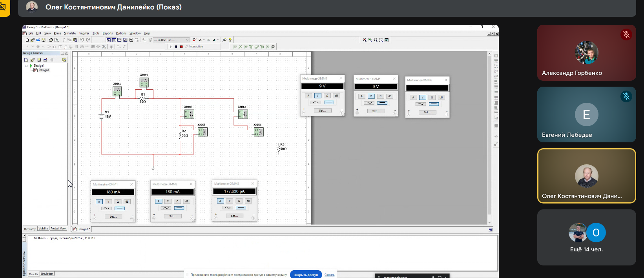Switch to the Project View tab
The height and width of the screenshot is (278, 644).
pos(58,229)
